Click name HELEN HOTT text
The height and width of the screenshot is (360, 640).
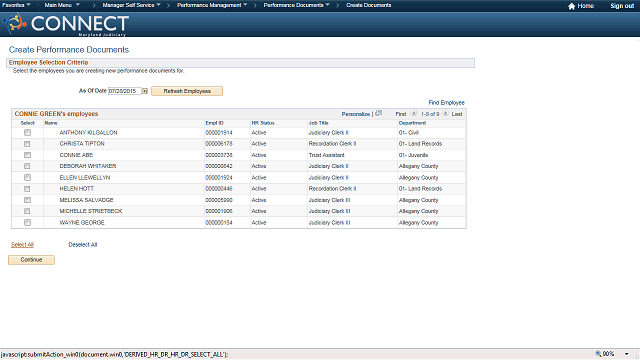tap(77, 189)
